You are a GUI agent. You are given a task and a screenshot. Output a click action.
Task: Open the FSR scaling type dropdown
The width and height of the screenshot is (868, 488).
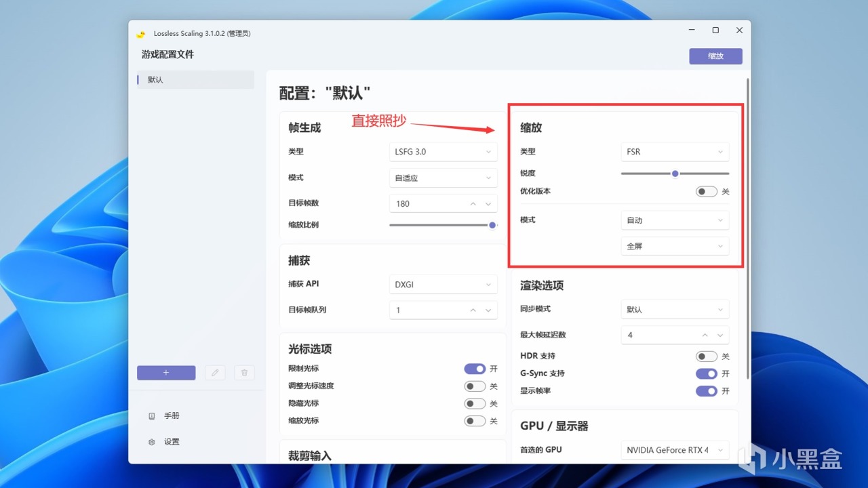675,152
